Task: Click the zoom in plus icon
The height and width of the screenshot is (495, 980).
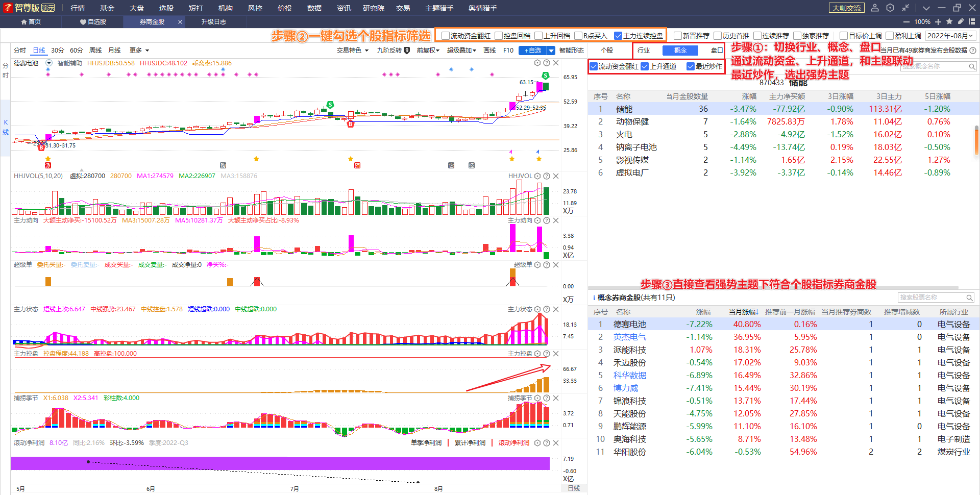Action: coord(938,22)
